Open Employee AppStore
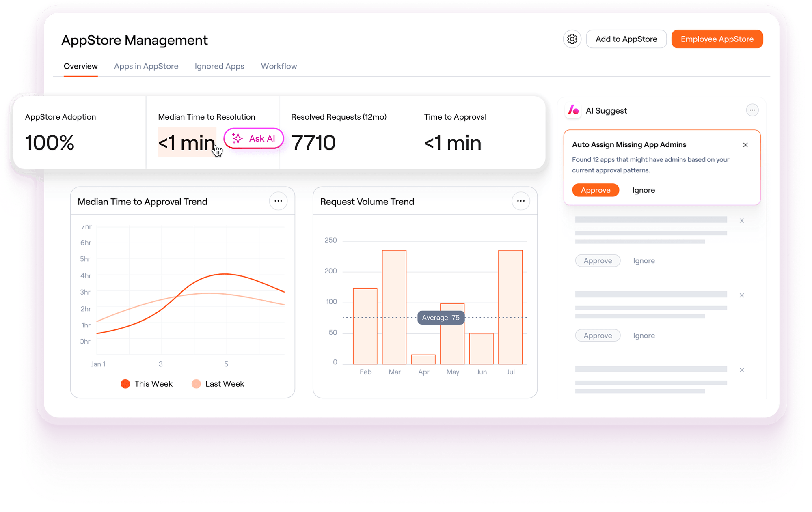This screenshot has height=512, width=812. 717,39
